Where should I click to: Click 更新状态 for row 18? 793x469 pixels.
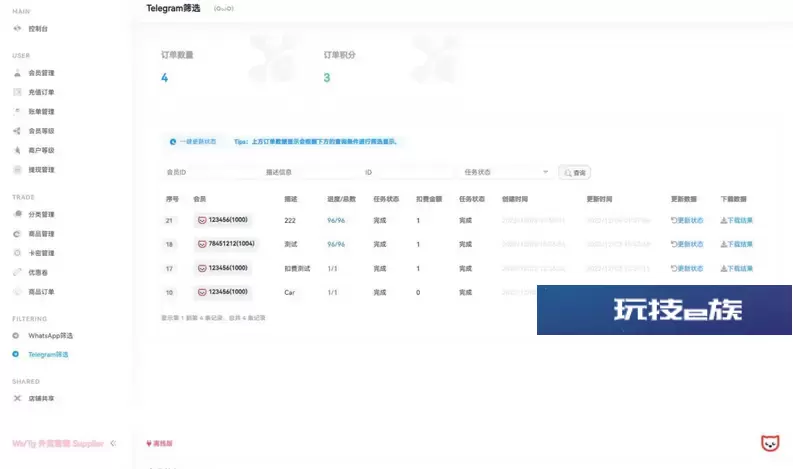pyautogui.click(x=687, y=244)
